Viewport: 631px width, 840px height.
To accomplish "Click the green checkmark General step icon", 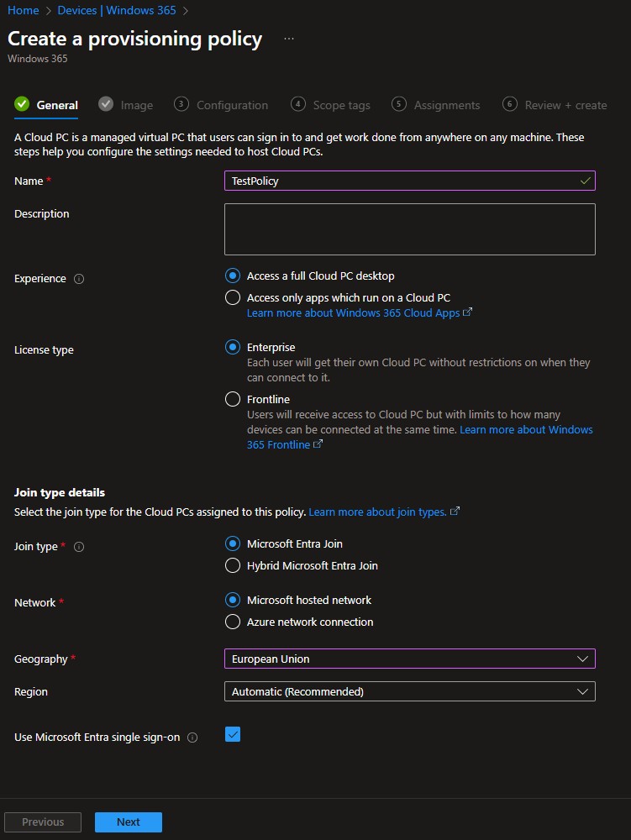I will [22, 104].
